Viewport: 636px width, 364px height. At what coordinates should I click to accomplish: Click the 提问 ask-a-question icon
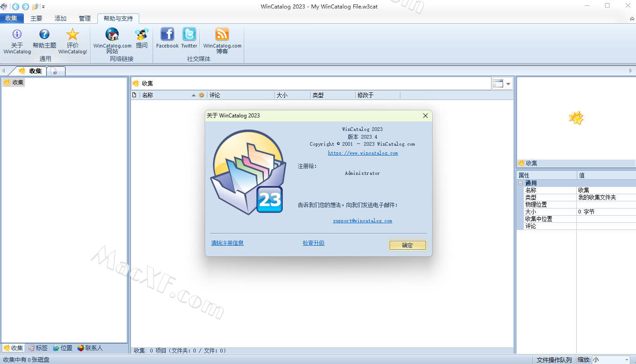(x=141, y=35)
